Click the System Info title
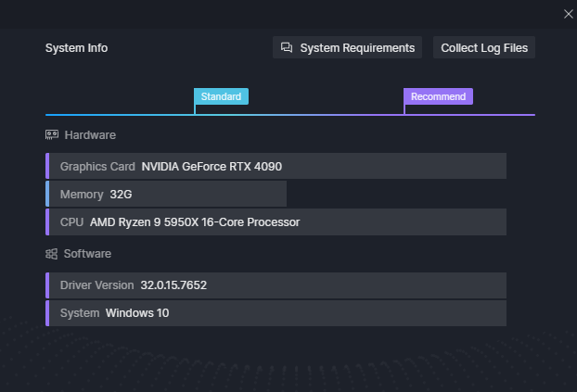This screenshot has width=577, height=392. point(77,48)
